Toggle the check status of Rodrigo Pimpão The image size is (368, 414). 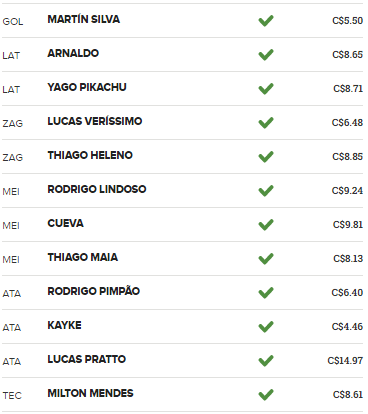pyautogui.click(x=266, y=293)
